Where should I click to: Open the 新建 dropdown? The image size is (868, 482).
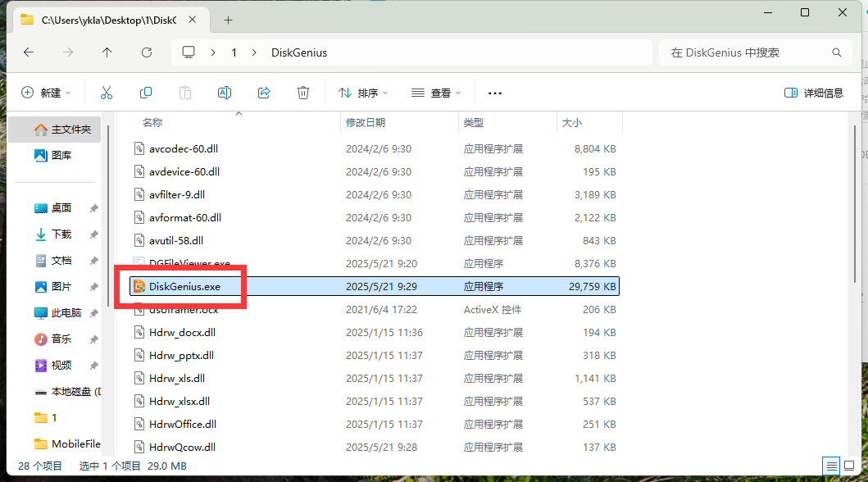(46, 93)
